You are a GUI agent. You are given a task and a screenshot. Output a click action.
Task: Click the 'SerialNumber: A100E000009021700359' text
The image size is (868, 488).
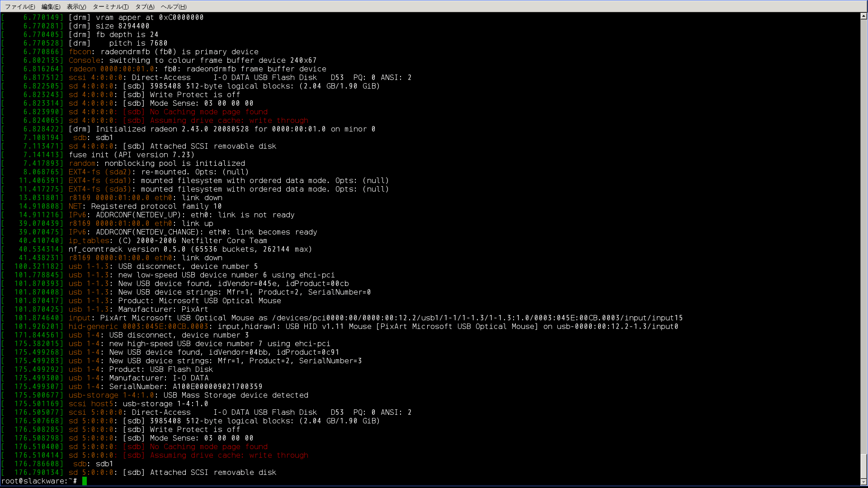pyautogui.click(x=185, y=386)
